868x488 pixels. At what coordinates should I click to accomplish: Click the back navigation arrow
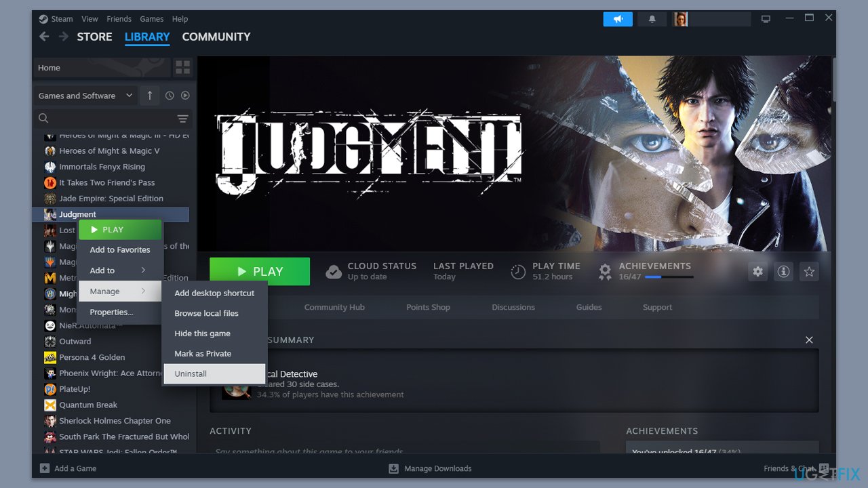(x=44, y=37)
